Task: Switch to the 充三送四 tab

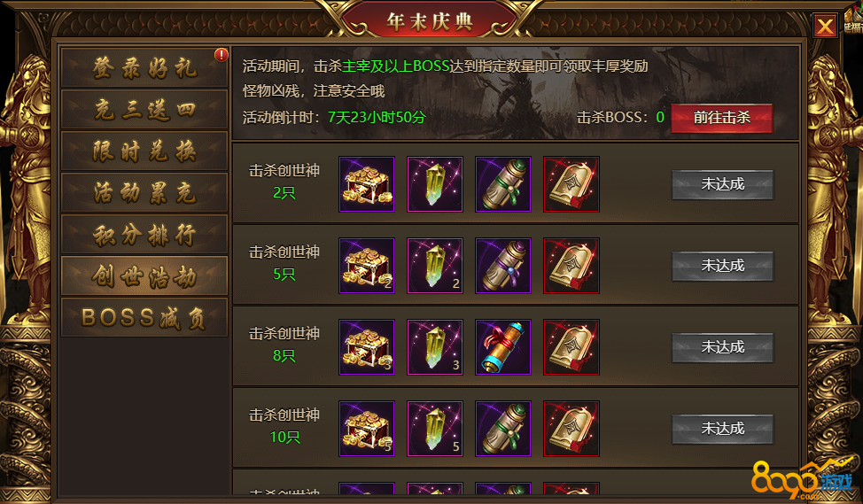Action: click(x=144, y=110)
